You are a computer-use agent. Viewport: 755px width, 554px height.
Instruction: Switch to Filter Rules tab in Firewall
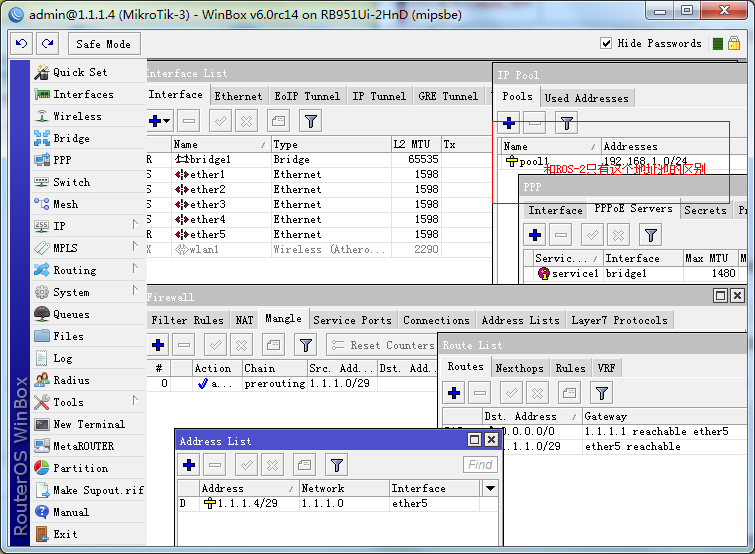(187, 321)
